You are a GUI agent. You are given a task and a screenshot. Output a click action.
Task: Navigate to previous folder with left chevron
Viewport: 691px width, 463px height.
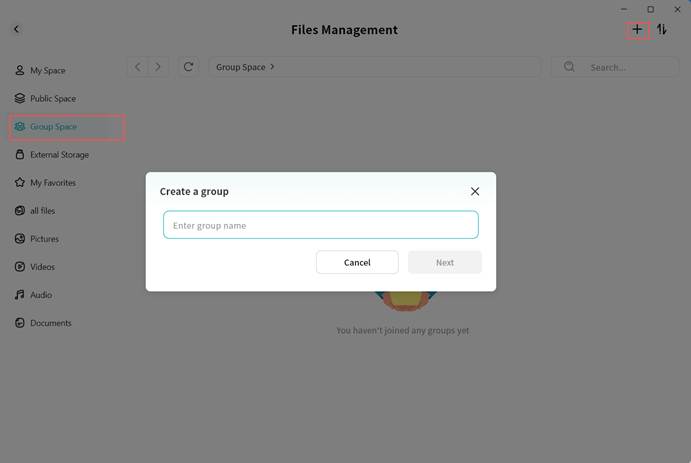click(x=138, y=67)
